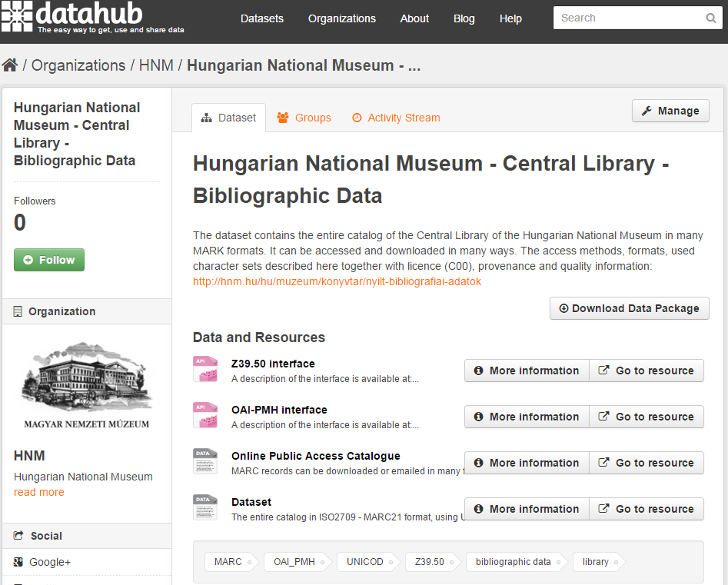Screen dimensions: 728x585
Task: Click the Dataset resource data file icon
Action: [205, 507]
